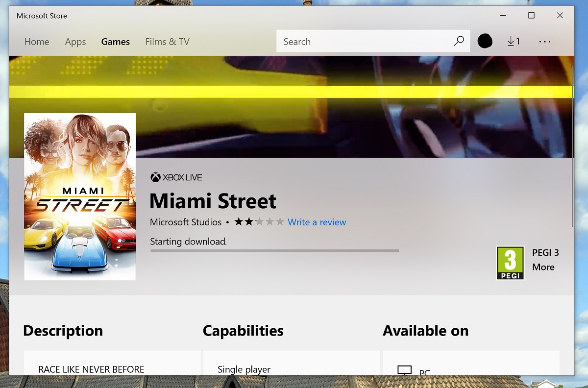The image size is (588, 388).
Task: Click the star rating of Miami Street
Action: tap(259, 222)
